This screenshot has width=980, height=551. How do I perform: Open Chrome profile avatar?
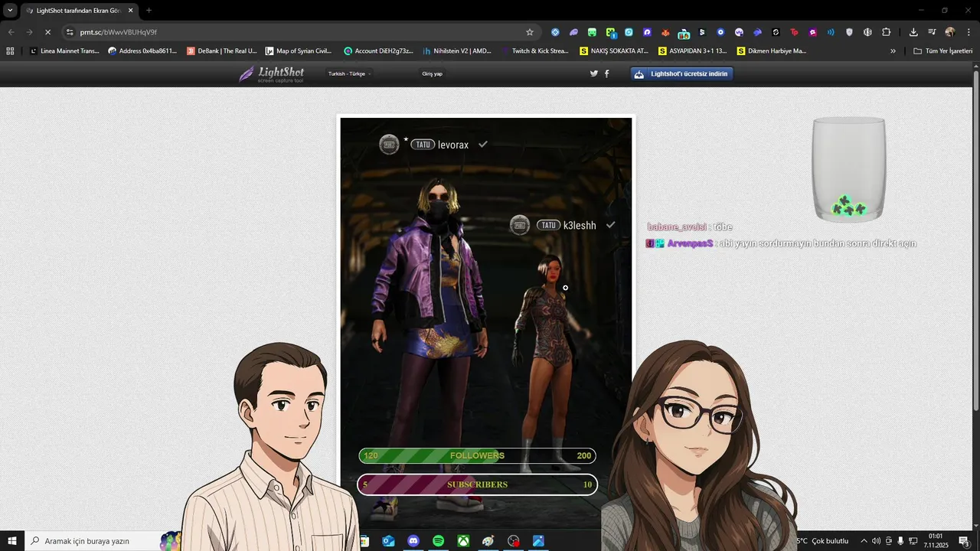pyautogui.click(x=950, y=32)
